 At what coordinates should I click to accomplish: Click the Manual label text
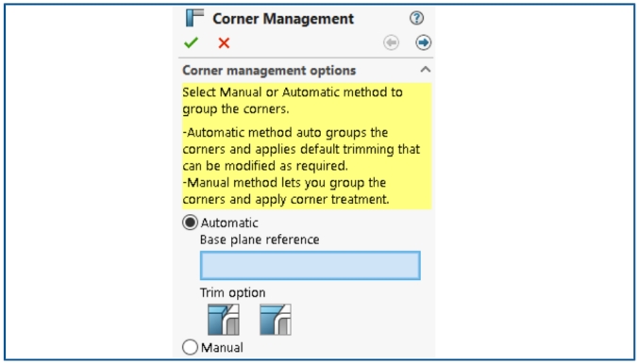point(222,348)
